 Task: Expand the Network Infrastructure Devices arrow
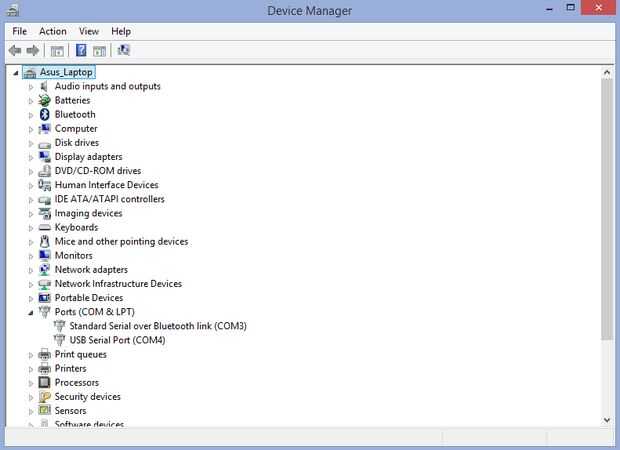pyautogui.click(x=31, y=284)
